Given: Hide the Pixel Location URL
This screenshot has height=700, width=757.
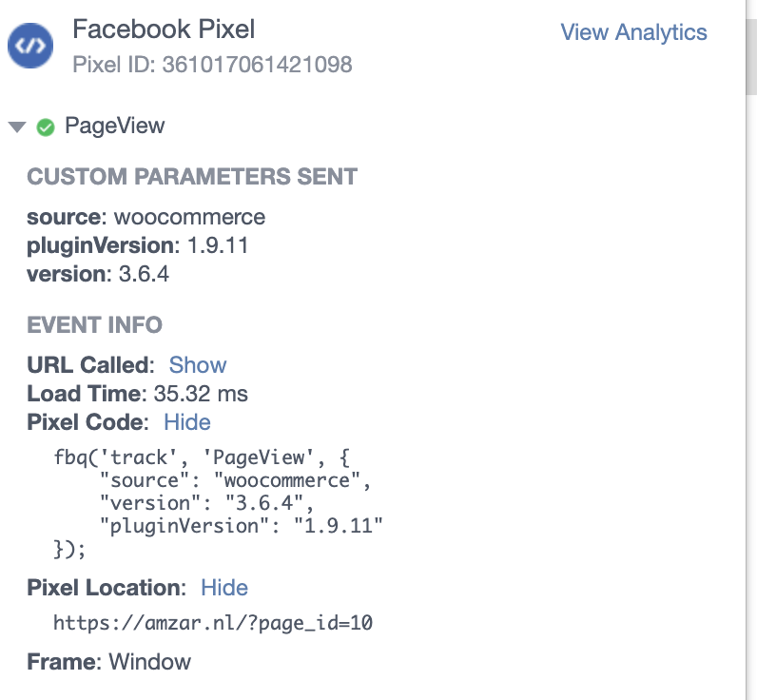Looking at the screenshot, I should point(224,588).
